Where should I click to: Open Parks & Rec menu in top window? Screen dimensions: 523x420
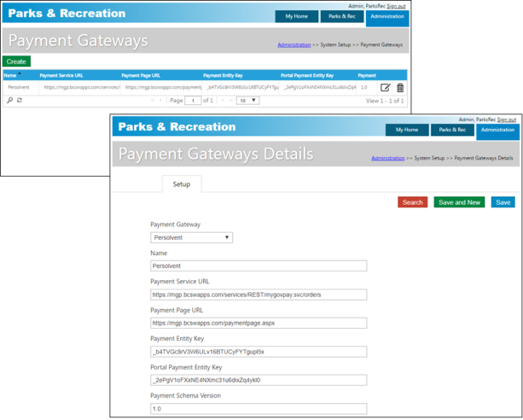click(342, 16)
